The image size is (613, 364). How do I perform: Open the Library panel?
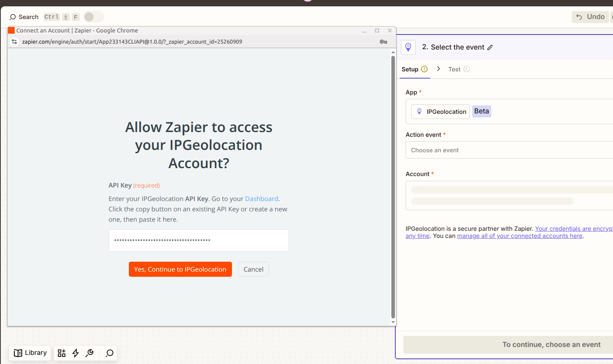pyautogui.click(x=30, y=353)
